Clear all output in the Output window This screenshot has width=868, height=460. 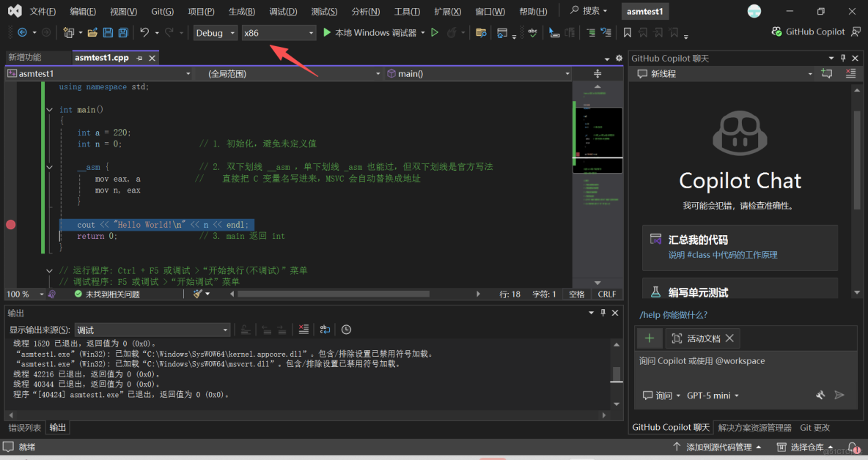pos(303,330)
